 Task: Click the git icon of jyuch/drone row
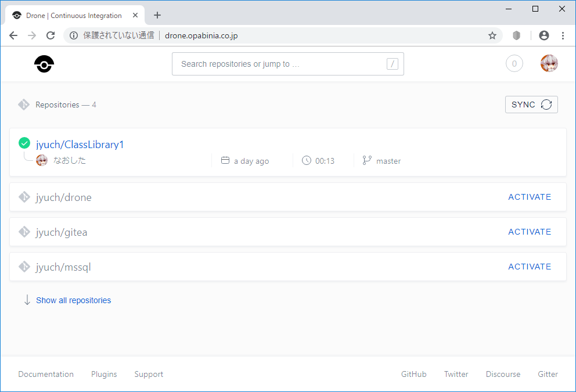click(x=24, y=197)
